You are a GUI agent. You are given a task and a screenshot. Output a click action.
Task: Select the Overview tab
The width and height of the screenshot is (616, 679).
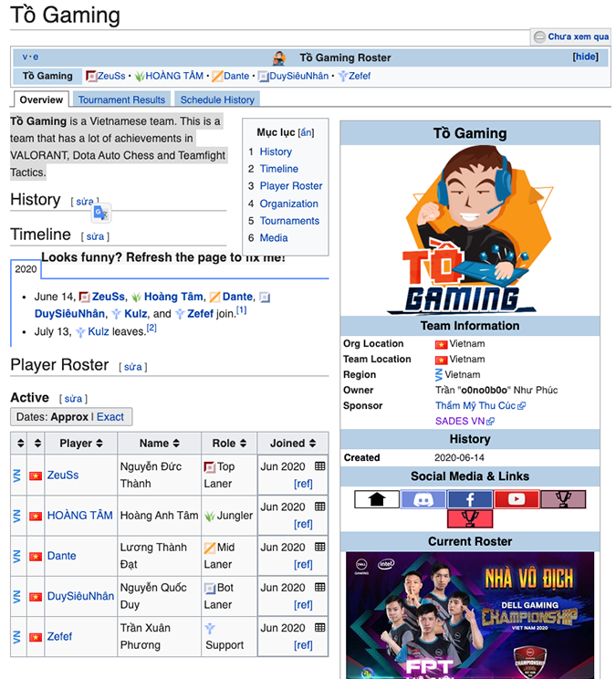[41, 99]
